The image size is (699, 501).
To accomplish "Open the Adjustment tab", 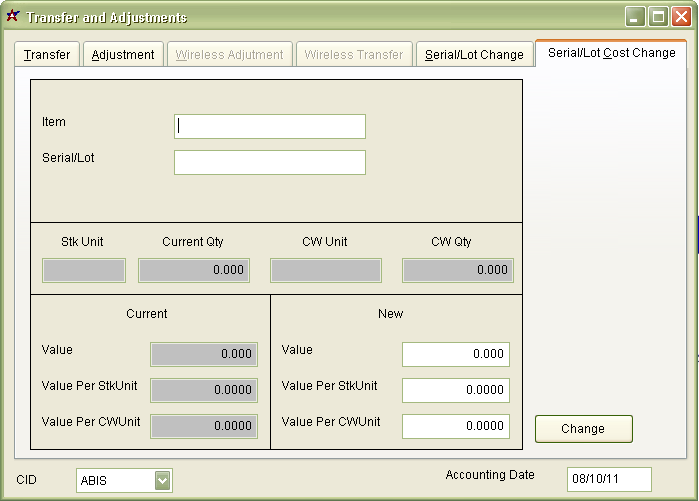I will pyautogui.click(x=123, y=55).
